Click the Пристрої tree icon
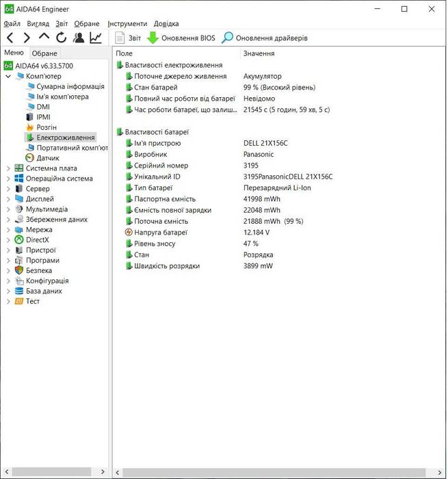Screen dimensions: 448x479 [19, 250]
